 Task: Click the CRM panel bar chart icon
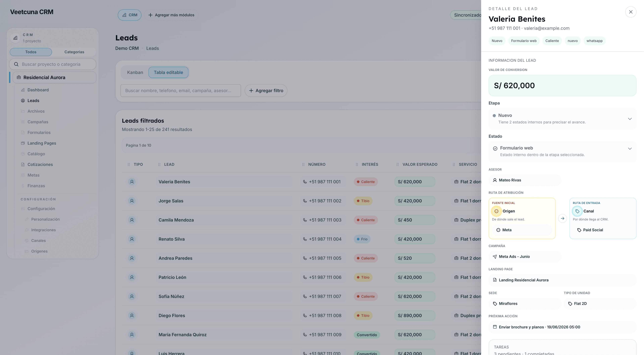(x=15, y=38)
